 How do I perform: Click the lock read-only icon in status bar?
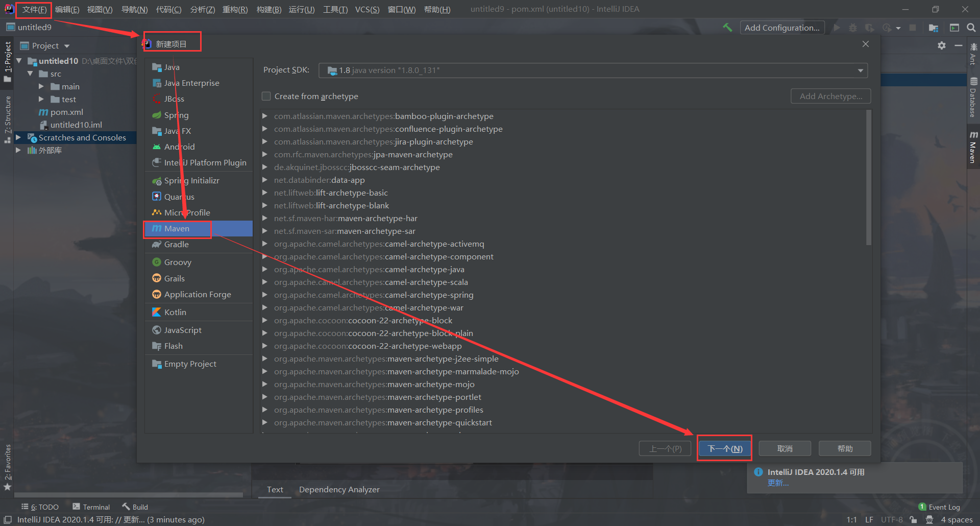pos(913,519)
